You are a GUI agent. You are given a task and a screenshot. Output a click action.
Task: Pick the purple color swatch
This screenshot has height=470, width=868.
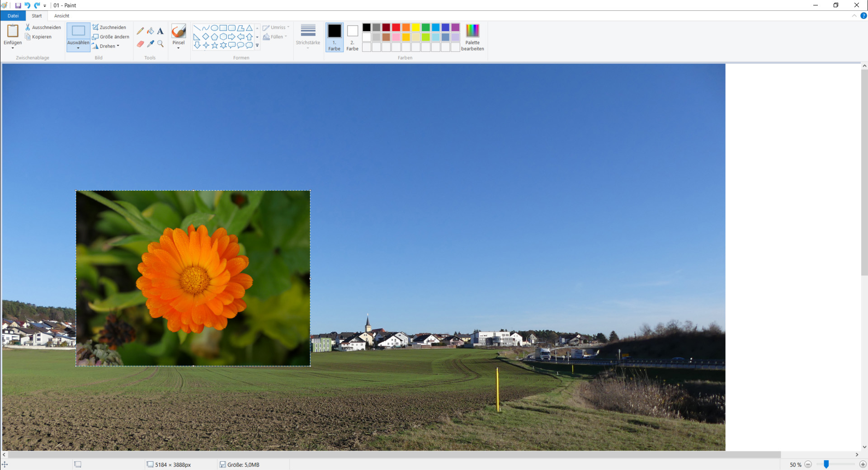click(455, 28)
